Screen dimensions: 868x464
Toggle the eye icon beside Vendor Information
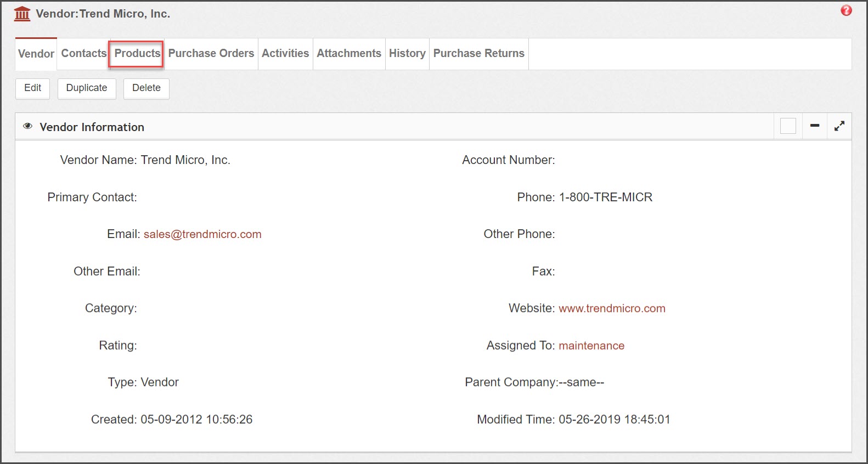tap(27, 127)
